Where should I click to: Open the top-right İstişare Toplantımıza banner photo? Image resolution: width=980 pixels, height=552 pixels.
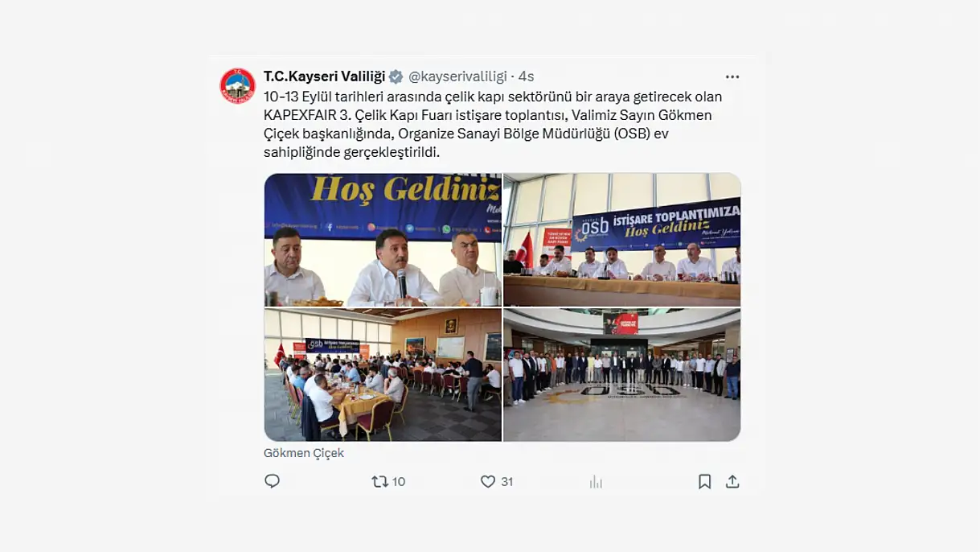[x=622, y=240]
